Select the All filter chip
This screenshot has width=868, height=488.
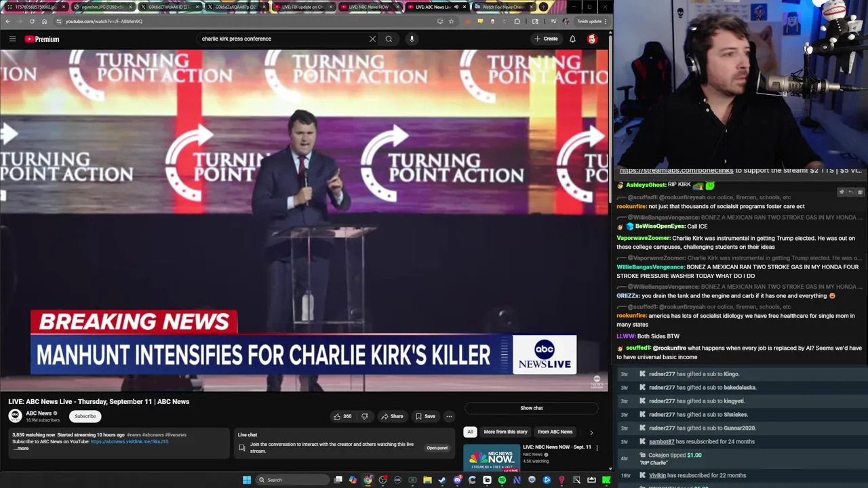[x=470, y=432]
